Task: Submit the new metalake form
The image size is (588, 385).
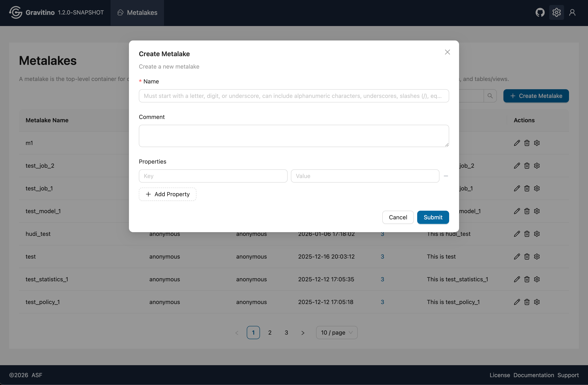Action: (x=433, y=217)
